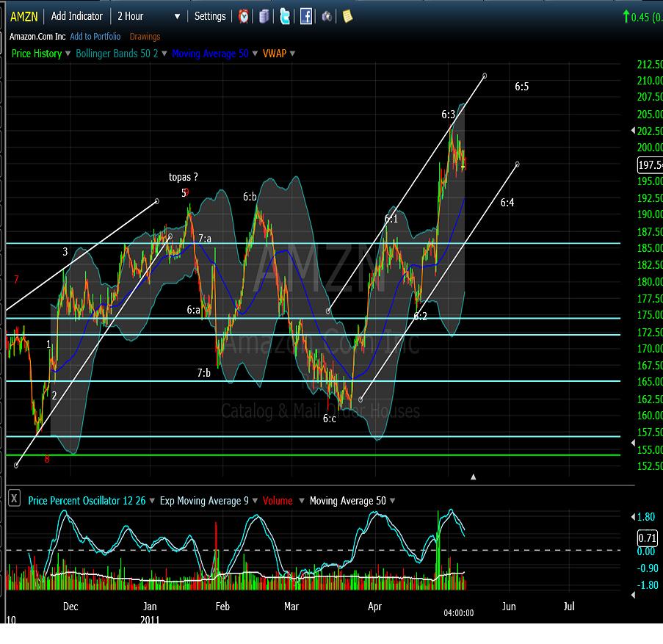Click the "6:5" wave annotation

click(522, 87)
